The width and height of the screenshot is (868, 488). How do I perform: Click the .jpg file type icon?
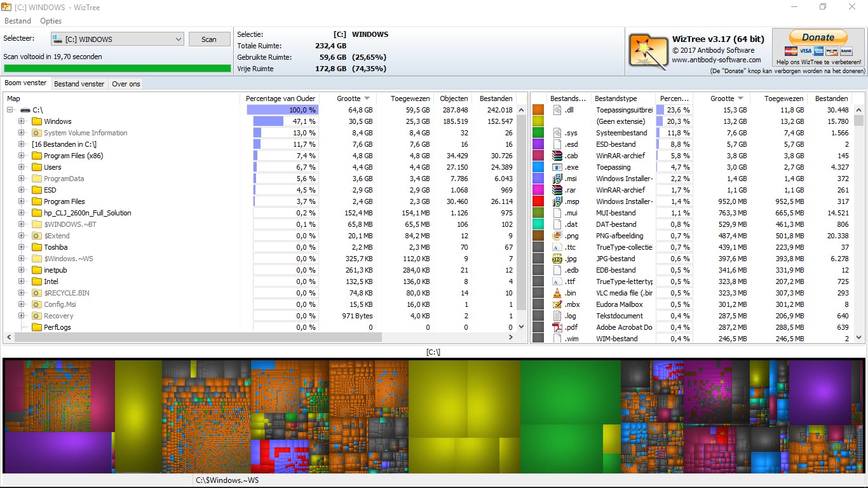[557, 259]
